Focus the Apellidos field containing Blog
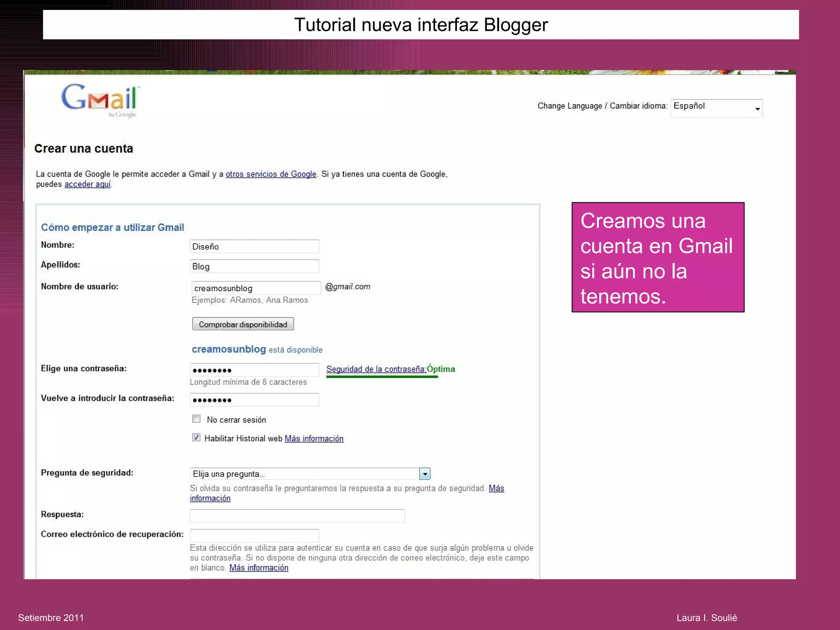The height and width of the screenshot is (630, 840). [254, 267]
